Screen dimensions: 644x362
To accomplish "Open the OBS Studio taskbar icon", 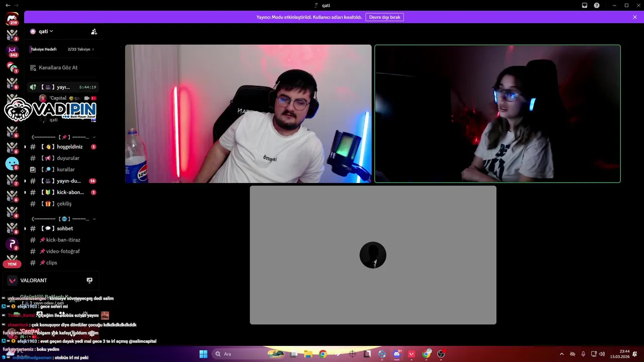I will click(441, 354).
